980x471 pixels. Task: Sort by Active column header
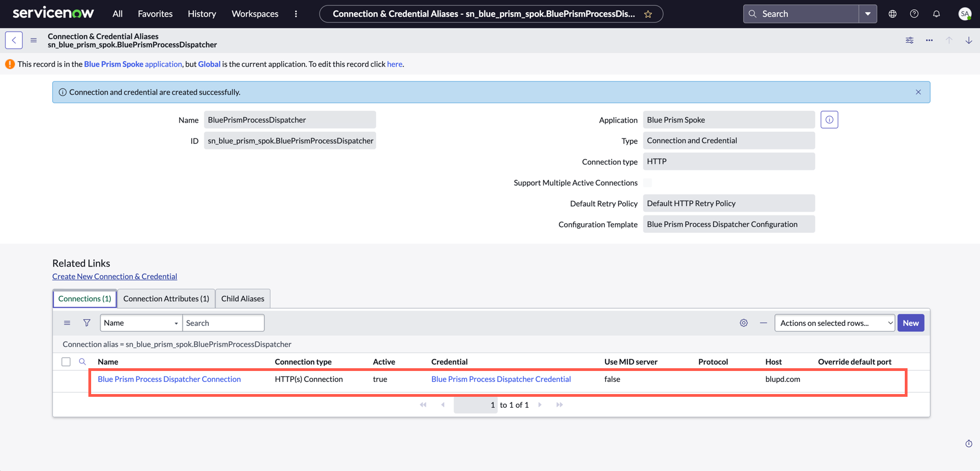coord(384,362)
